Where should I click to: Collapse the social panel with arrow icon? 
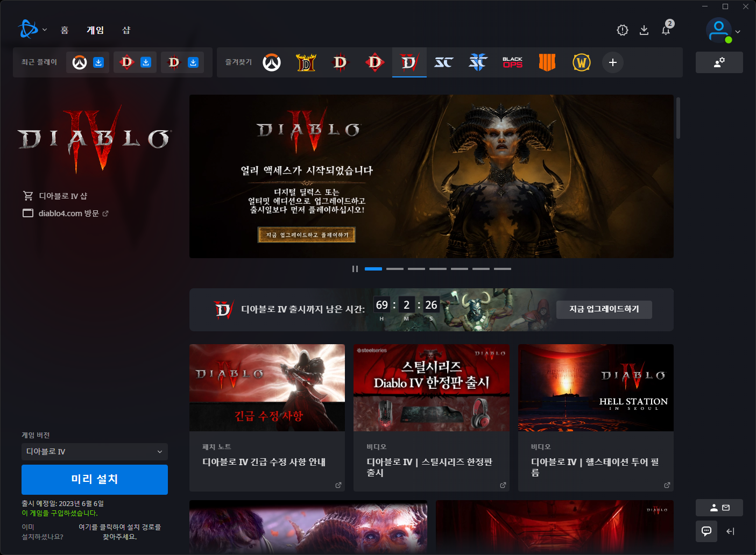(x=730, y=531)
